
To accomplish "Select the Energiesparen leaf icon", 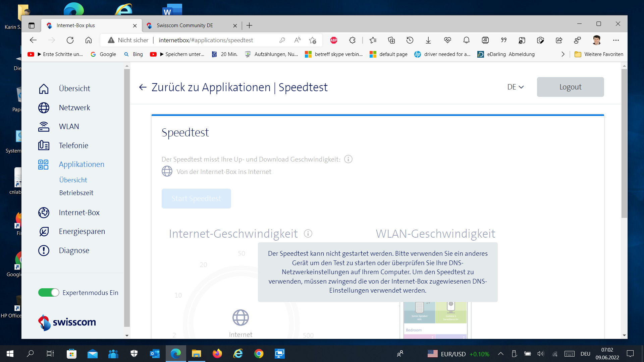I will (44, 231).
